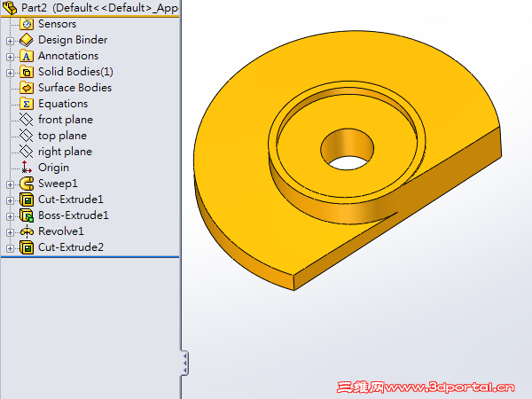Click the front plane icon

click(x=27, y=120)
